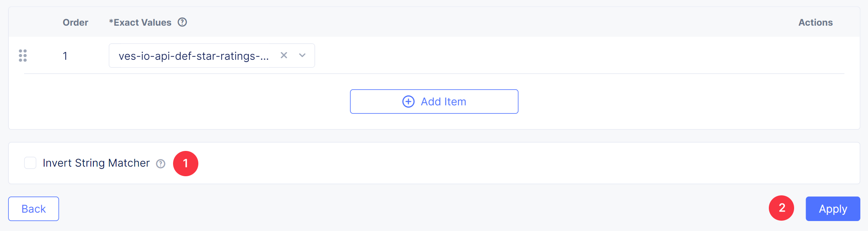Go back using the Back button
This screenshot has width=868, height=231.
tap(34, 209)
